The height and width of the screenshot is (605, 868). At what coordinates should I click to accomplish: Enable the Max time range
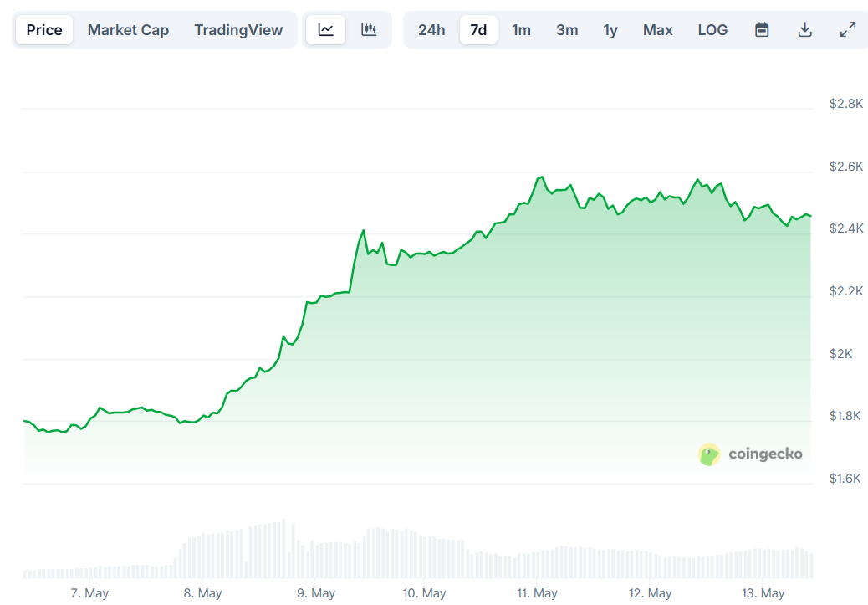point(658,29)
